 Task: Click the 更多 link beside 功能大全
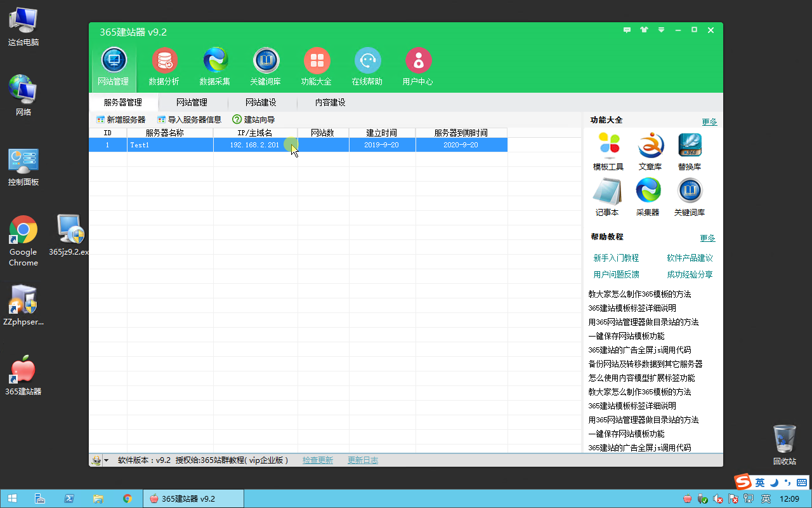coord(709,122)
